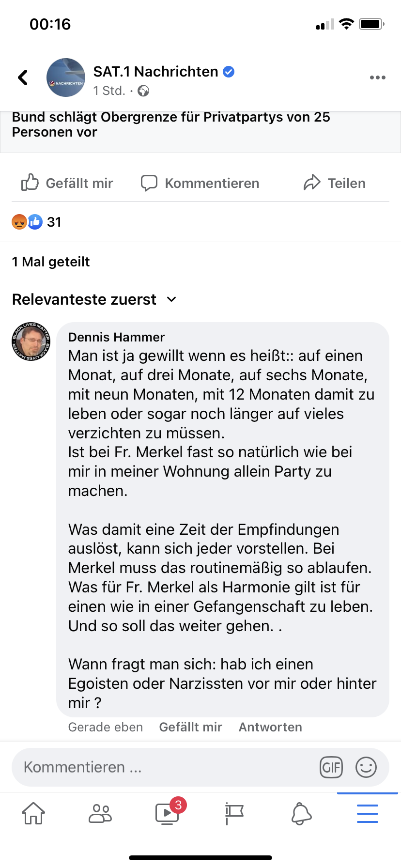Open the notifications bell
401x868 pixels.
tap(301, 813)
